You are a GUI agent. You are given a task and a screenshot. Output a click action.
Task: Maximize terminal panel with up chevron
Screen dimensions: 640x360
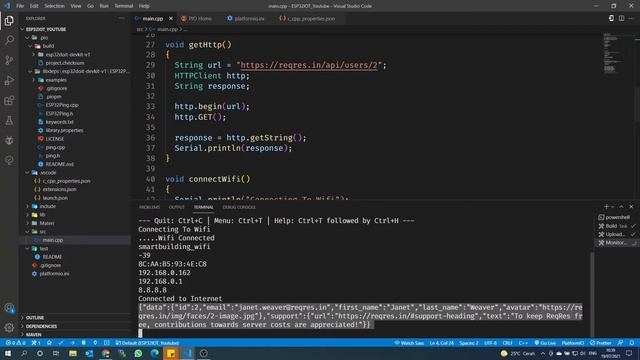(621, 207)
